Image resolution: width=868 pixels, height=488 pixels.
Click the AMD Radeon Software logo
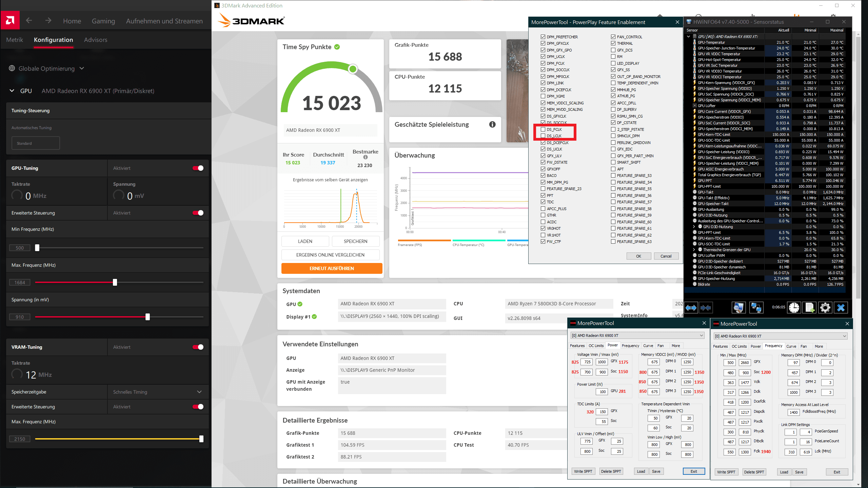point(10,21)
